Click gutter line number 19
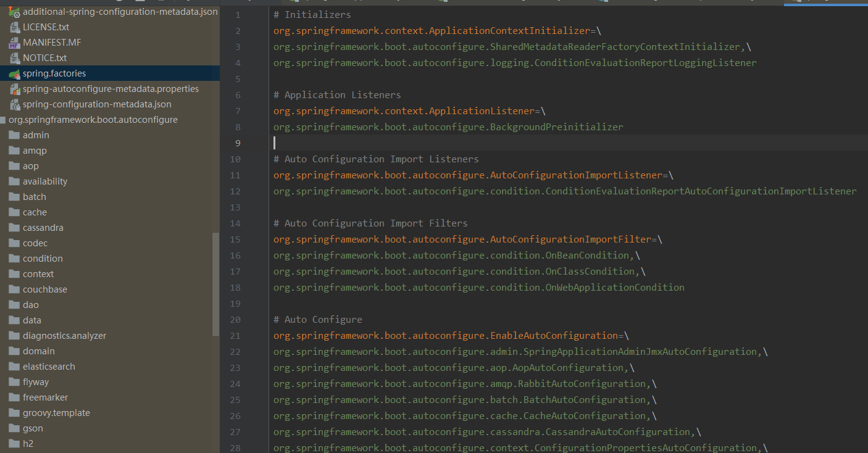This screenshot has height=453, width=868. [x=235, y=304]
